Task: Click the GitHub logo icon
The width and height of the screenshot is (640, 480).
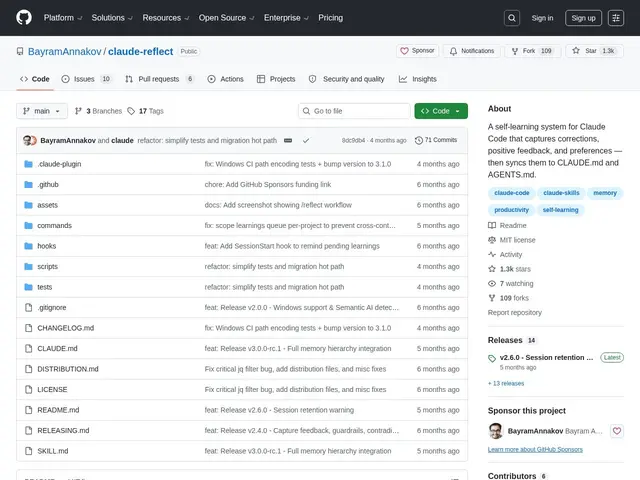Action: (24, 18)
